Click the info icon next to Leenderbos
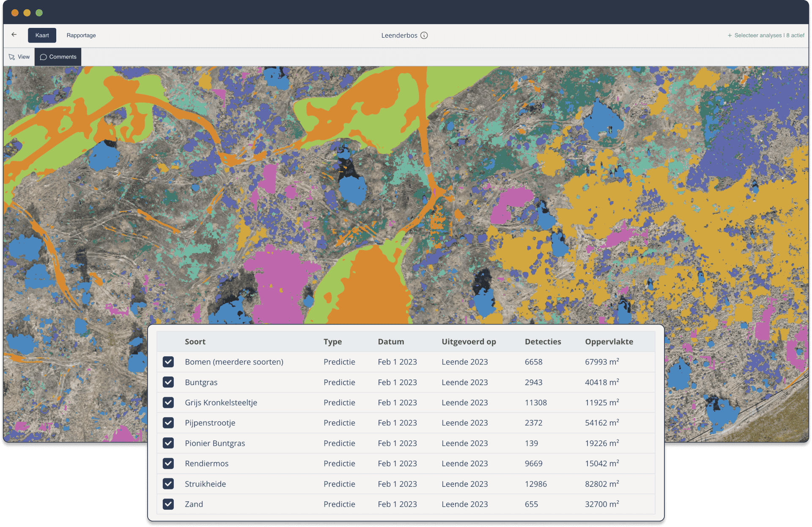Viewport: 812px width, 527px height. pos(424,35)
